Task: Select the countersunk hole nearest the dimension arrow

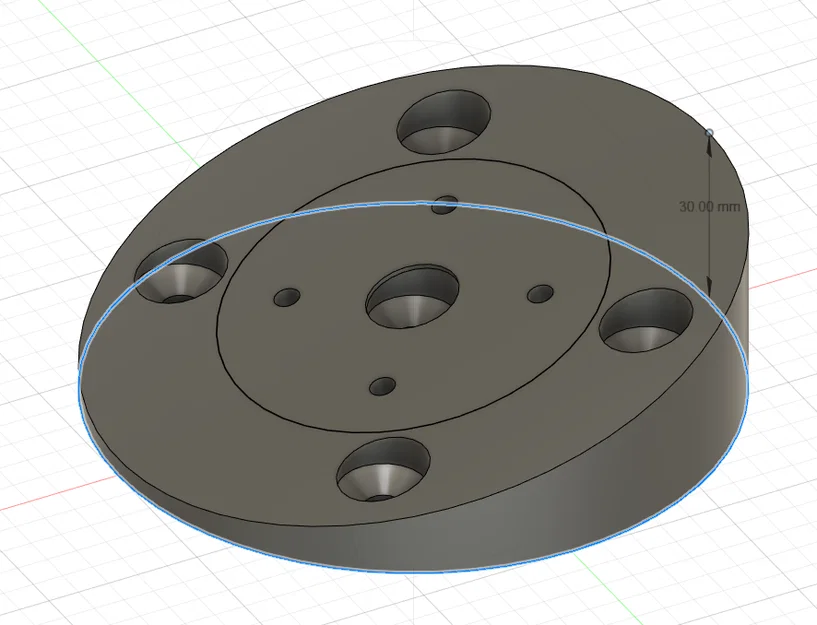Action: tap(646, 320)
